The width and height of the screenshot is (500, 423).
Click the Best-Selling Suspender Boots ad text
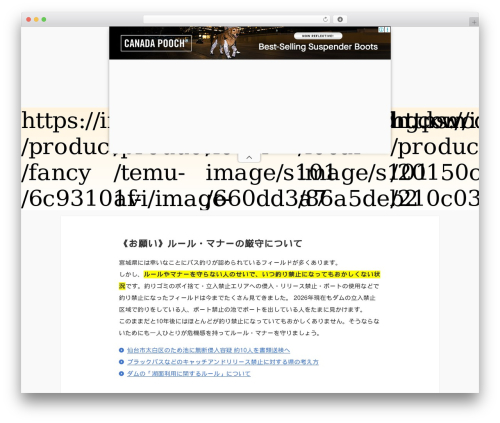tap(318, 47)
